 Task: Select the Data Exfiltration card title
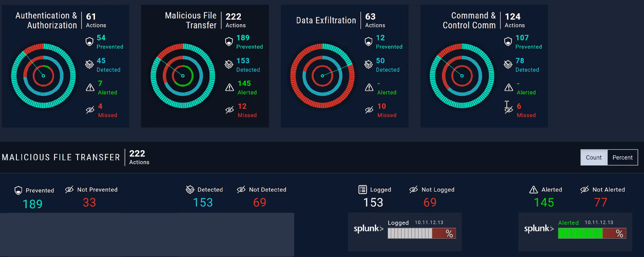coord(326,20)
